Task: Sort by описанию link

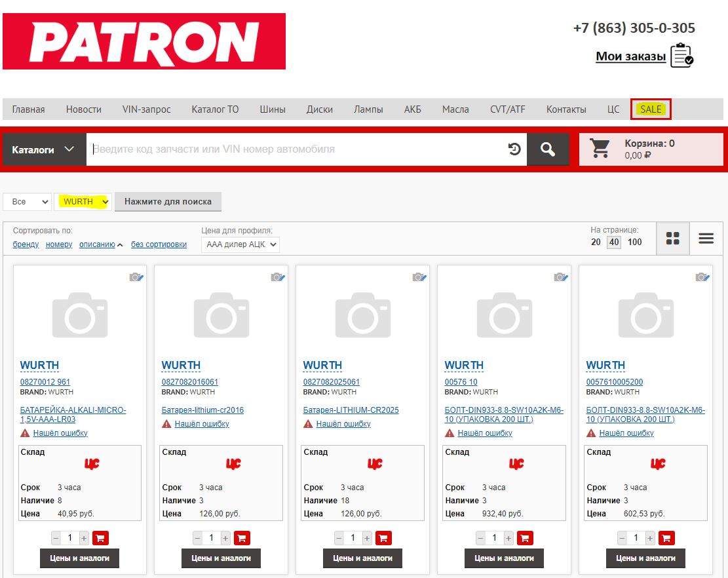Action: tap(97, 244)
